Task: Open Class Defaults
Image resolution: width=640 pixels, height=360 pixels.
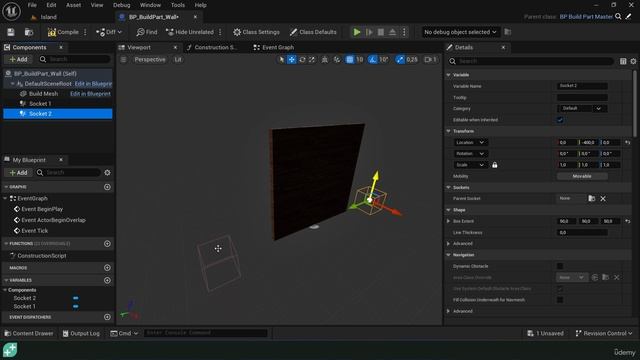Action: pyautogui.click(x=313, y=32)
